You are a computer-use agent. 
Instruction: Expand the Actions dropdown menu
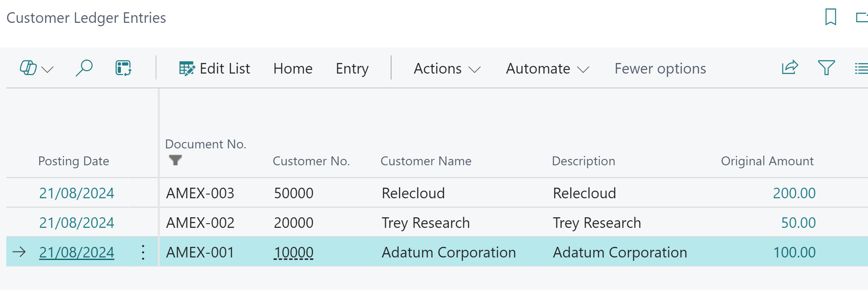tap(447, 68)
